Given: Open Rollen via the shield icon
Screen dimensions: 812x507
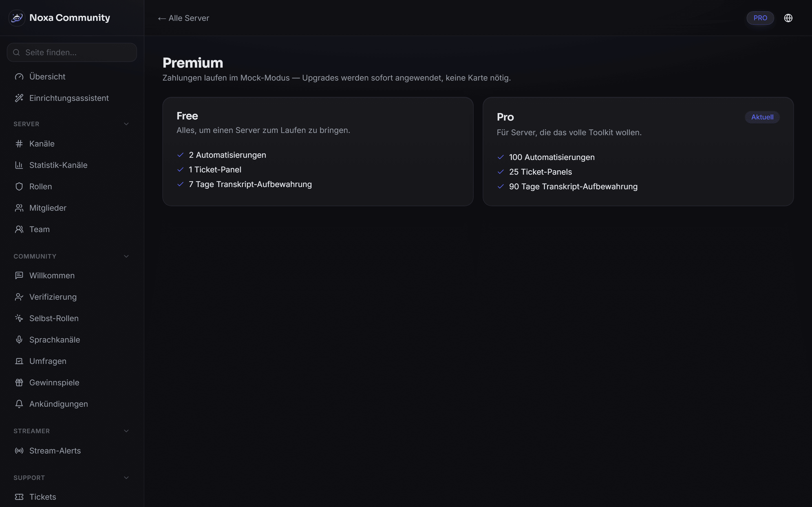Looking at the screenshot, I should pos(19,186).
